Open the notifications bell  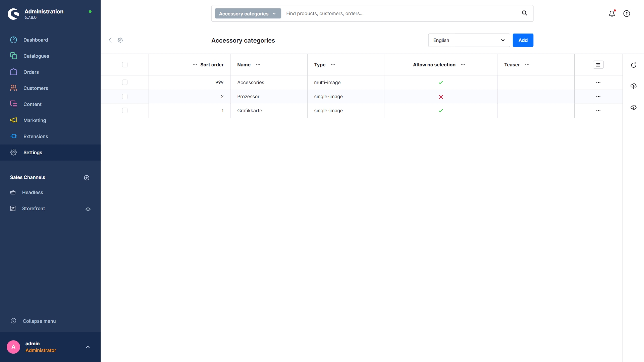612,13
